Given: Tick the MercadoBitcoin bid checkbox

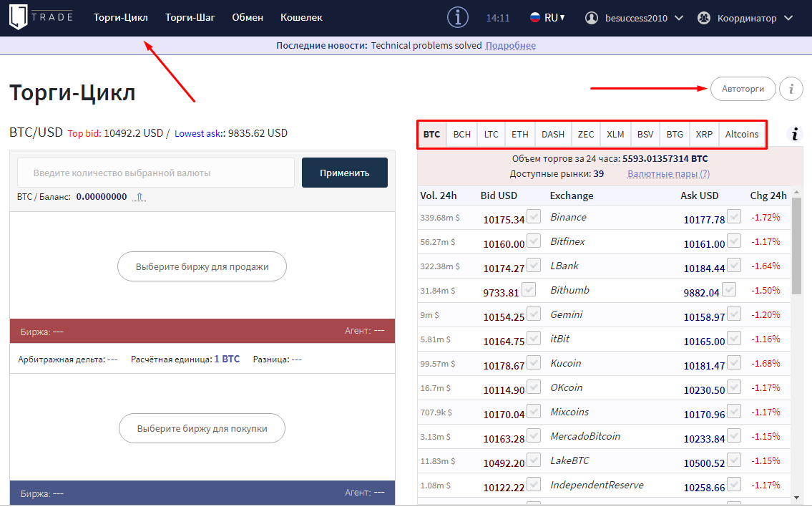Looking at the screenshot, I should [x=534, y=435].
